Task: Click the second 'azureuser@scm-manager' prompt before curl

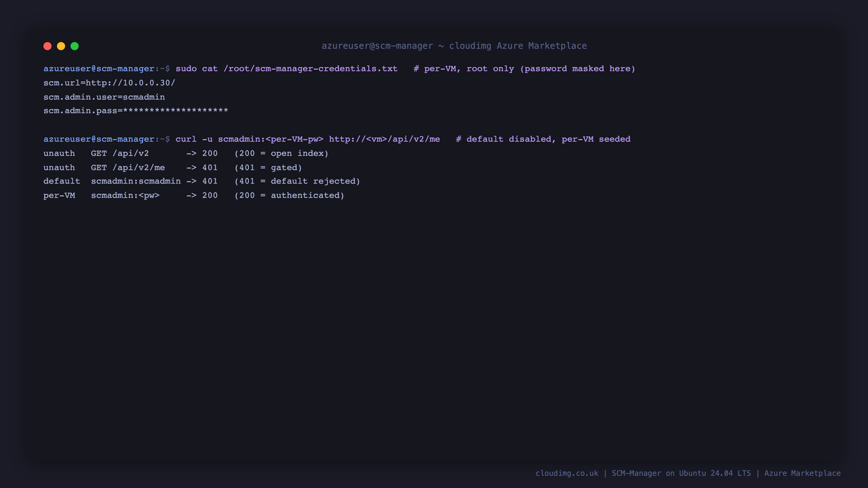Action: 99,139
